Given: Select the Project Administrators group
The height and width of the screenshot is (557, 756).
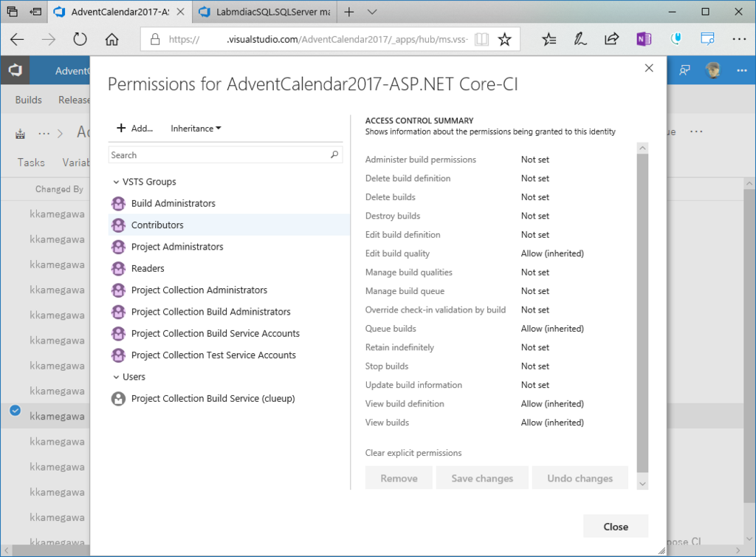Looking at the screenshot, I should pos(229,247).
